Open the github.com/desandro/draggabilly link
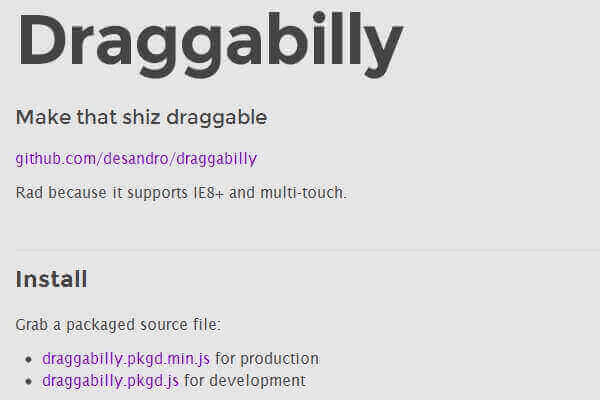Viewport: 600px width, 400px height. (x=136, y=158)
